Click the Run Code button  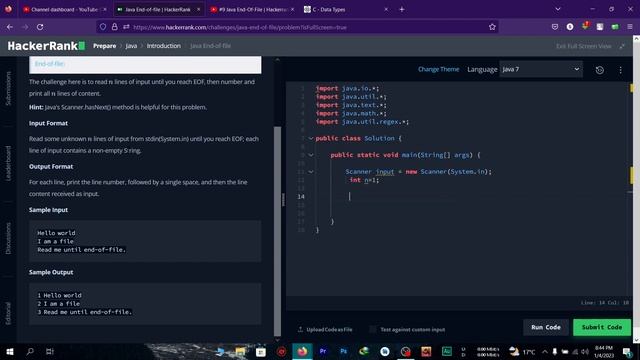pos(546,327)
